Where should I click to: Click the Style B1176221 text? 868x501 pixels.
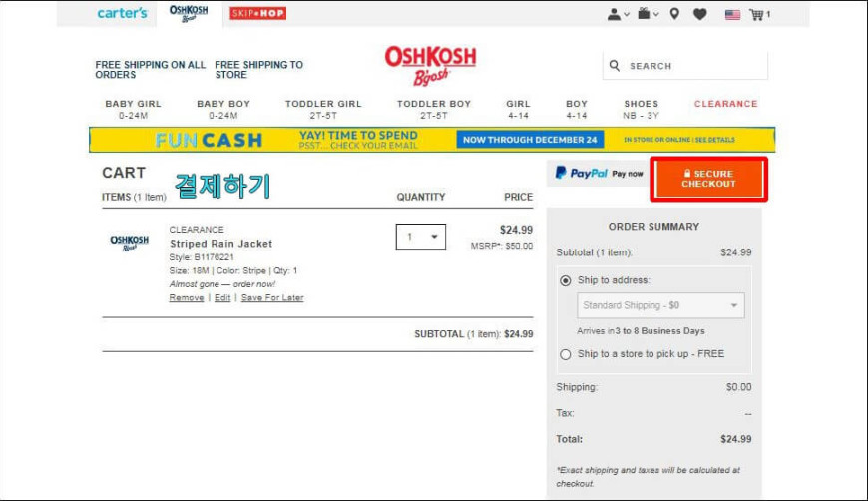click(x=202, y=257)
